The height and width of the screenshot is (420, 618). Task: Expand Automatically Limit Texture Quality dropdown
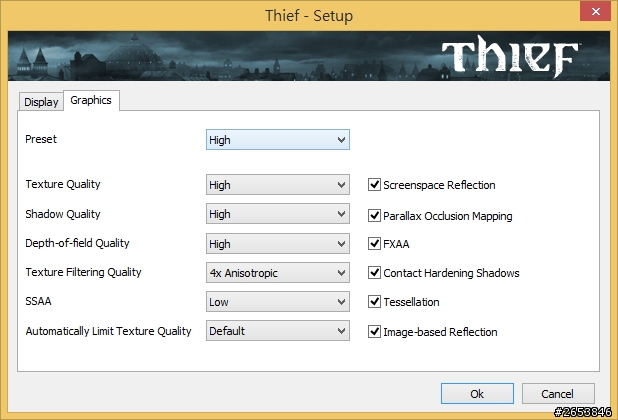tap(277, 331)
